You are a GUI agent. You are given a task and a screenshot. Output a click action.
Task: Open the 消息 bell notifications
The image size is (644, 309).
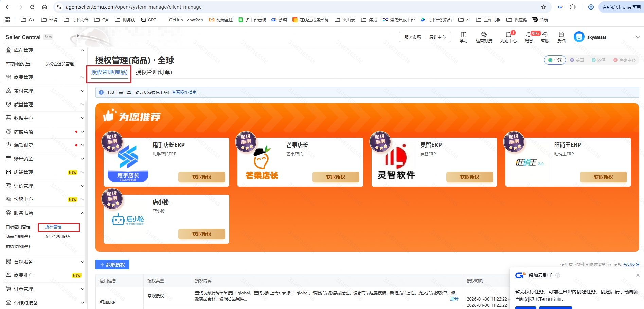[x=529, y=37]
